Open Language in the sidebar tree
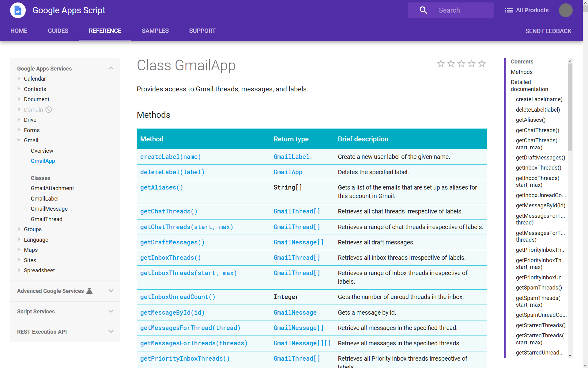This screenshot has width=588, height=368. [36, 240]
